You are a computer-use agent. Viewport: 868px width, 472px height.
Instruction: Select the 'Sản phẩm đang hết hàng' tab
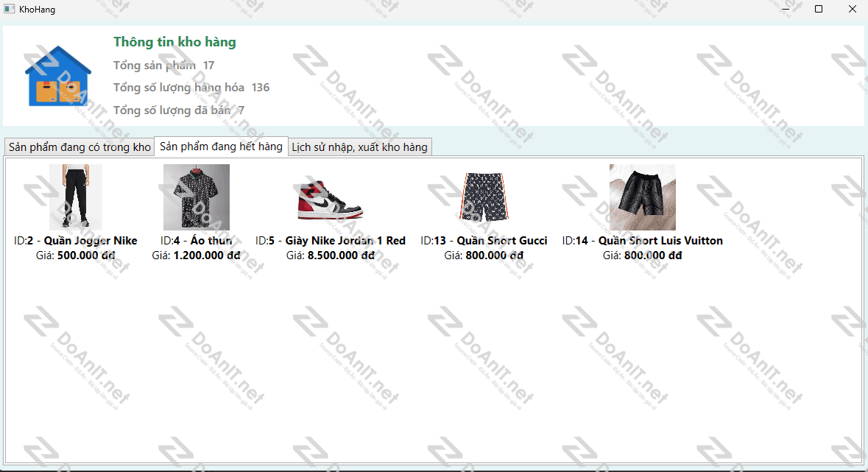[221, 147]
